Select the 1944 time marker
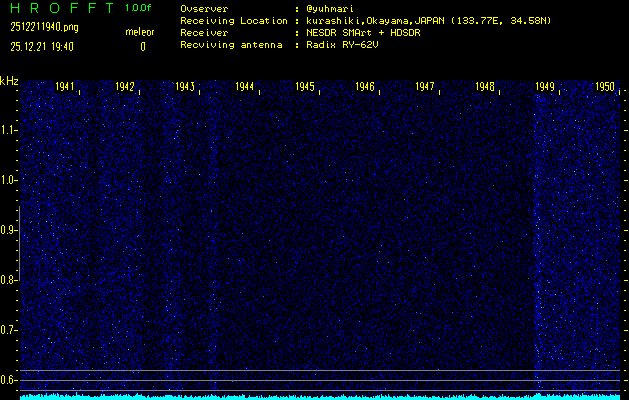 click(x=245, y=88)
